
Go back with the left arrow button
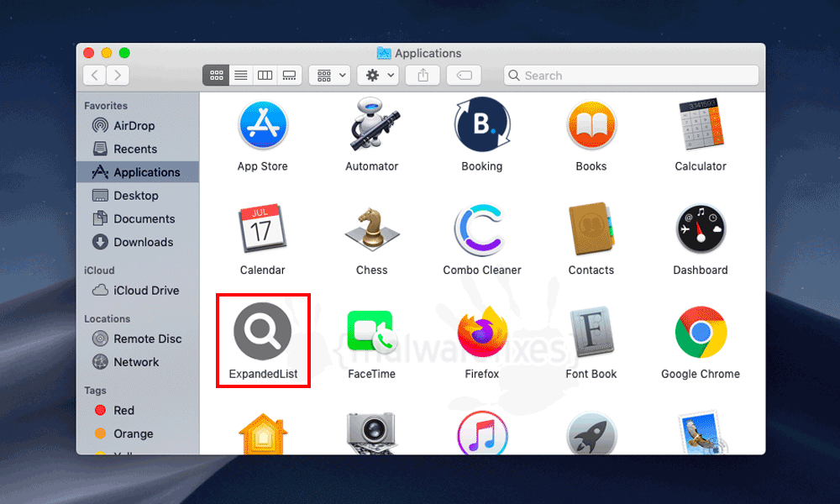click(x=95, y=75)
